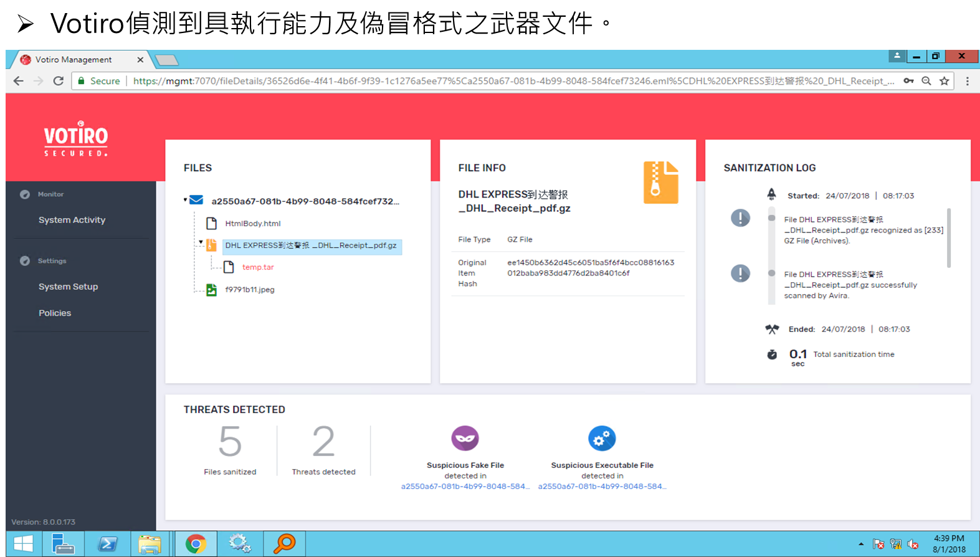Click the network tray icon
The image size is (980, 557).
tap(896, 544)
